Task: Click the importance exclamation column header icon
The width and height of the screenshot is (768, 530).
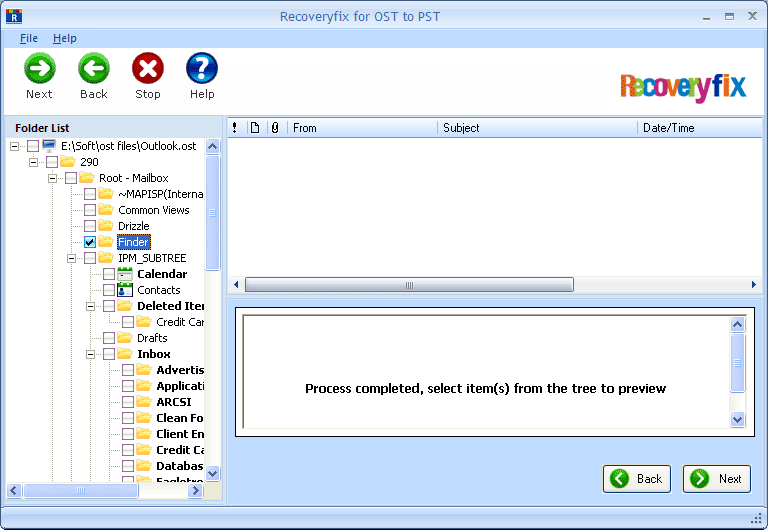Action: click(235, 128)
